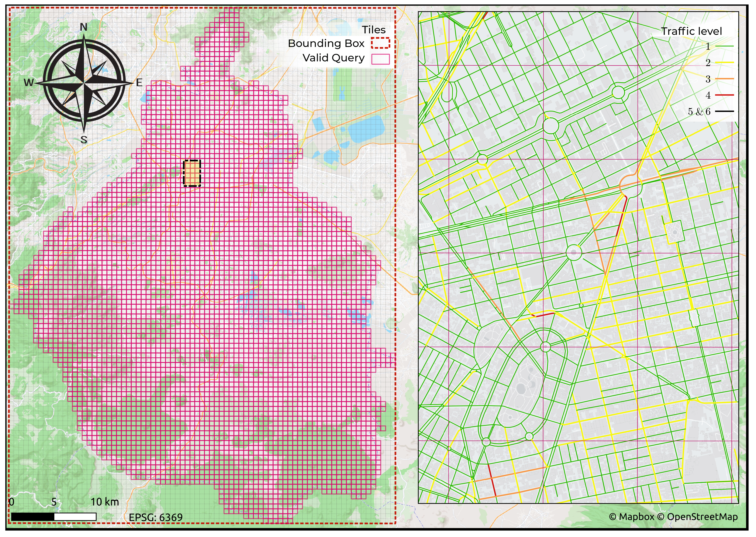The width and height of the screenshot is (756, 537).
Task: Click the Bounding Box legend label
Action: click(326, 43)
